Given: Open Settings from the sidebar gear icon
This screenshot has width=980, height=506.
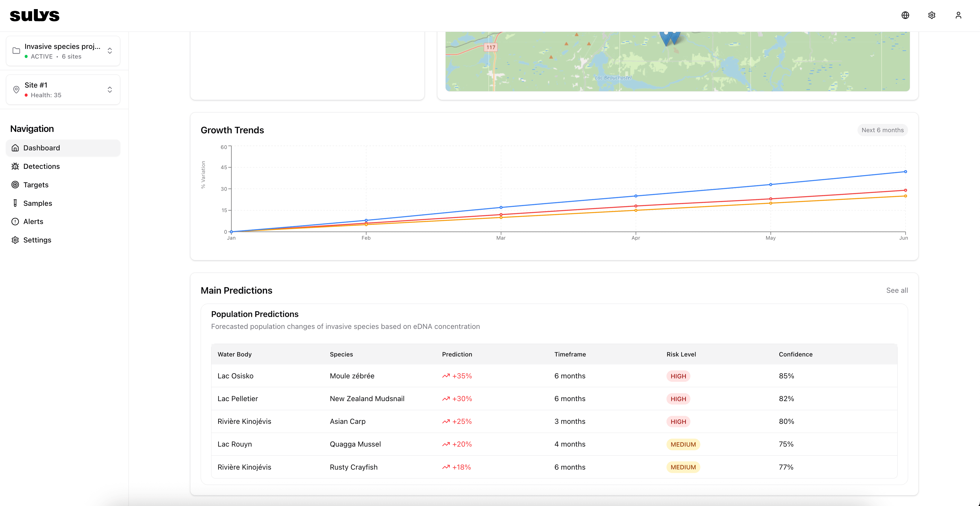Looking at the screenshot, I should (15, 240).
